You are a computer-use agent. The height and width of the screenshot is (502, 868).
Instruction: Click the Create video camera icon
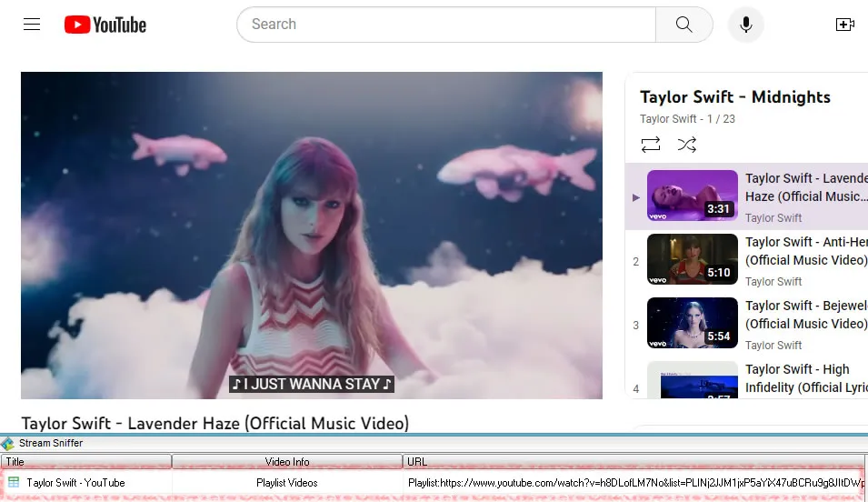tap(844, 25)
